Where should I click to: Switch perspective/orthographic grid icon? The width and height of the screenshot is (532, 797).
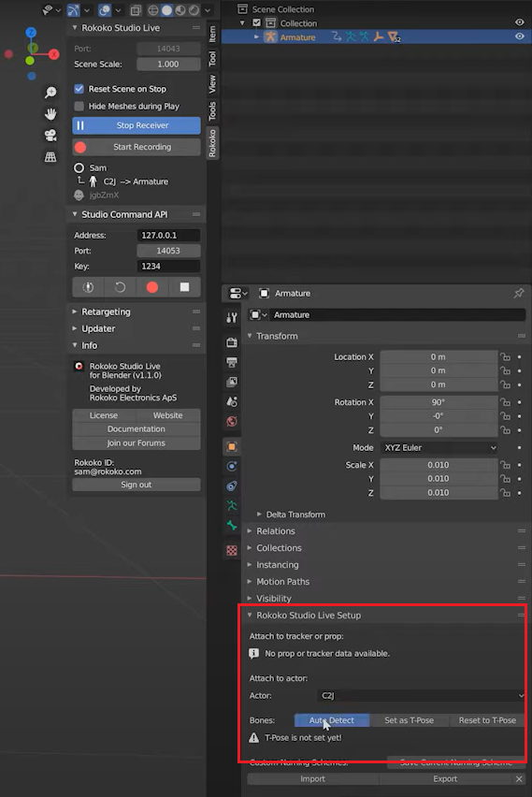(50, 157)
